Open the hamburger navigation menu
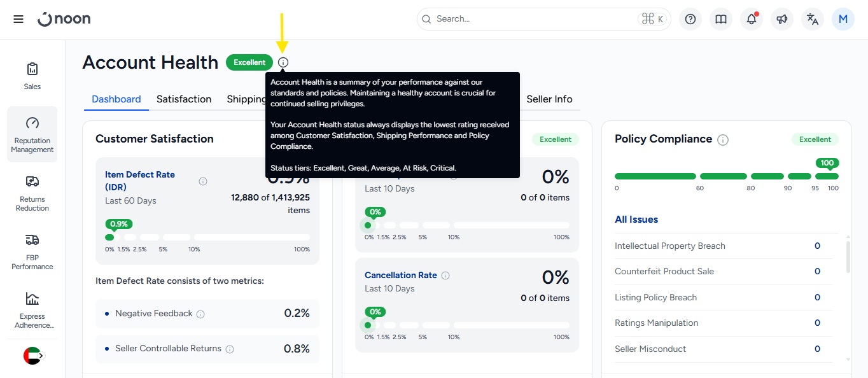This screenshot has width=868, height=378. point(18,19)
